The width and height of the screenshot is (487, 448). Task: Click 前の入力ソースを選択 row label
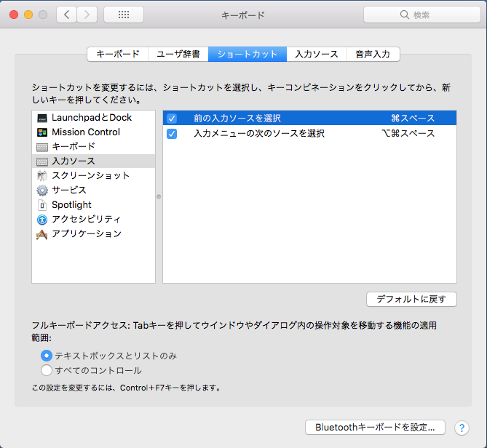(237, 119)
